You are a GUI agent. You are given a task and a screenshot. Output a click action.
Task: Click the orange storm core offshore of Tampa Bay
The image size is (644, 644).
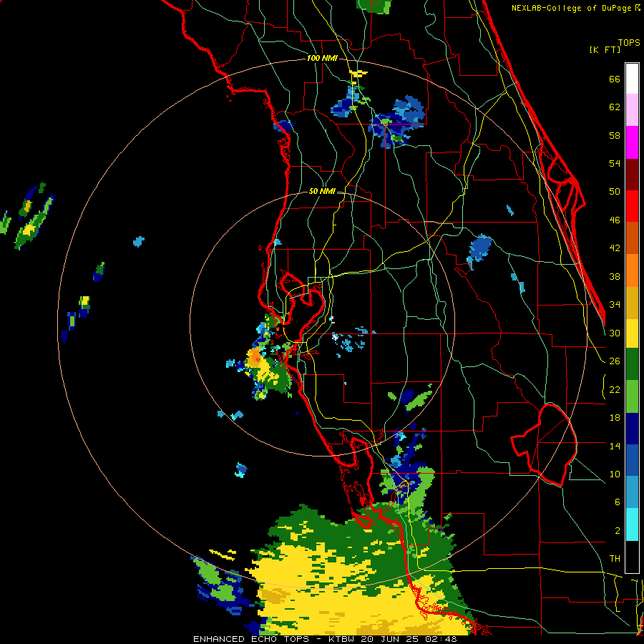(255, 355)
